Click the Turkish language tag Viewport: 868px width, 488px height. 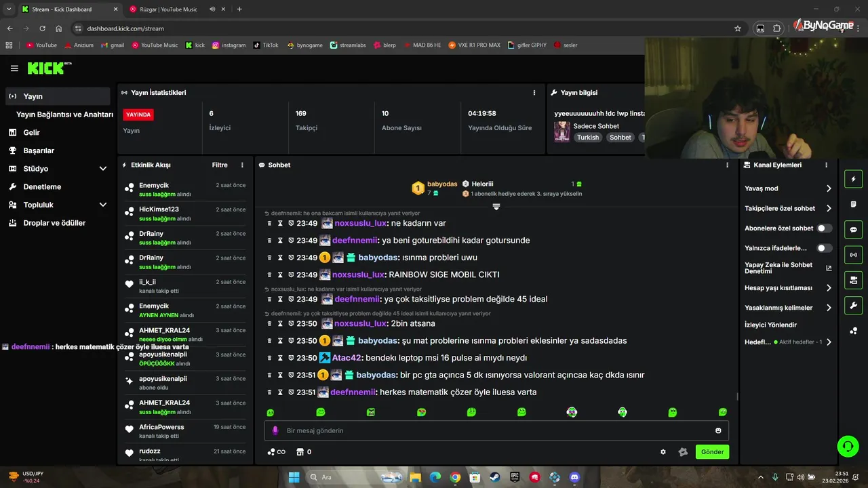pos(588,138)
